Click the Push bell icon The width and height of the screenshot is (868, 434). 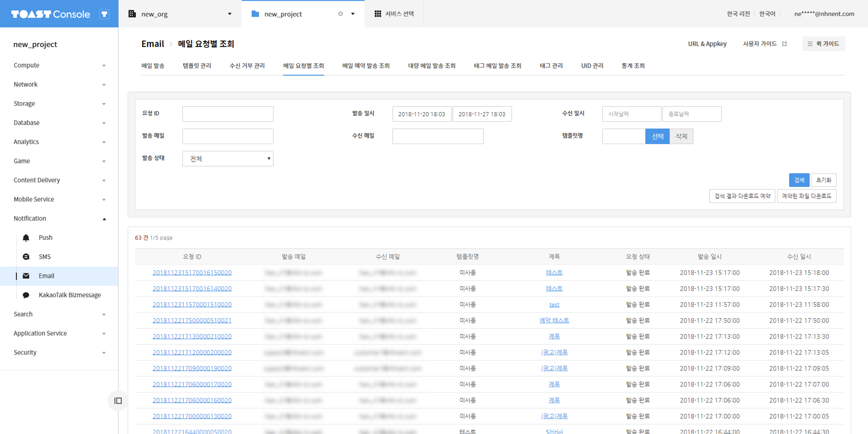(26, 238)
